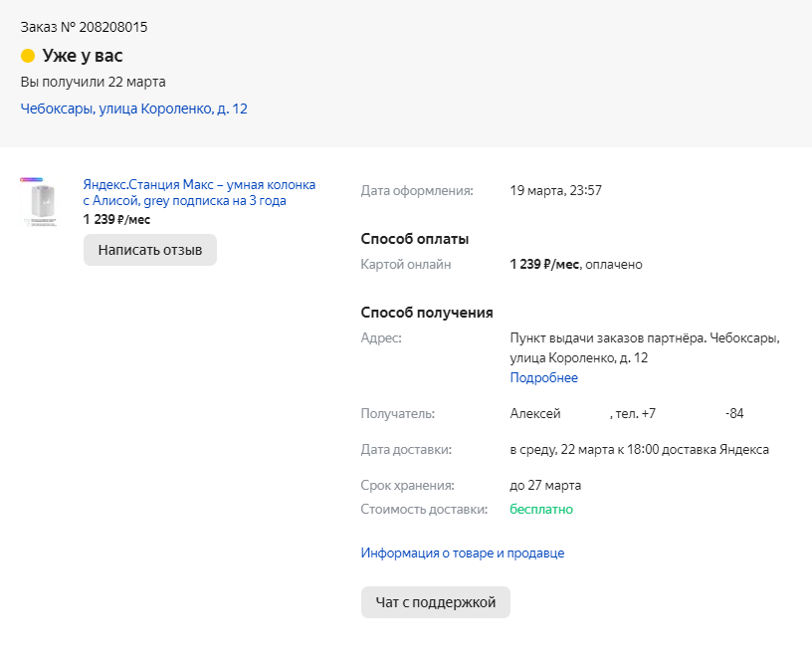The height and width of the screenshot is (664, 812).
Task: Click the text Вы получили 22 марта
Action: [x=94, y=82]
